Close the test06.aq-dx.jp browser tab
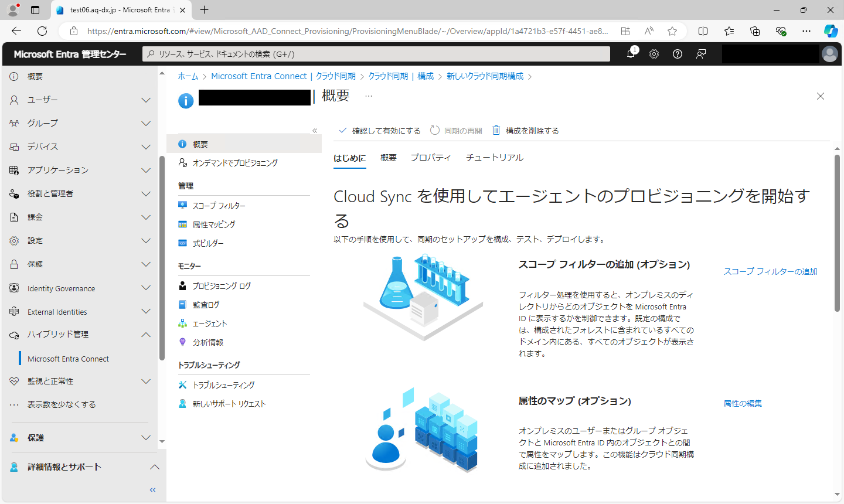This screenshot has height=504, width=844. click(x=182, y=10)
